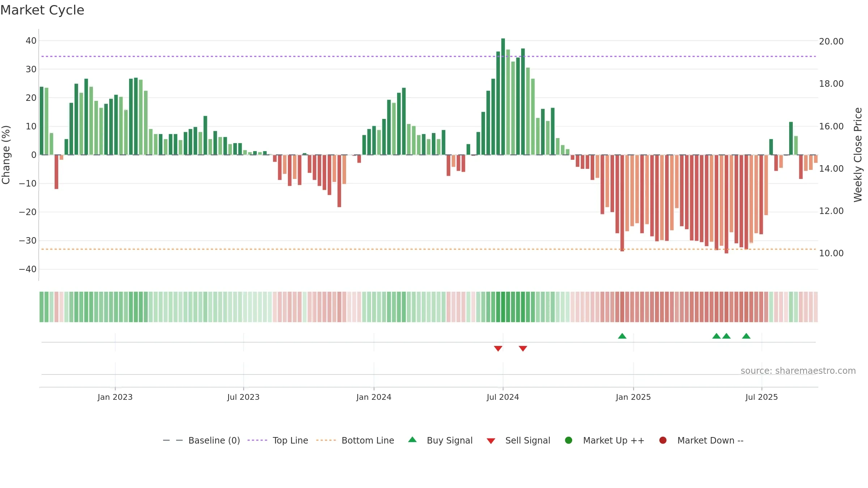Click the 16.00 price axis tick

click(831, 126)
